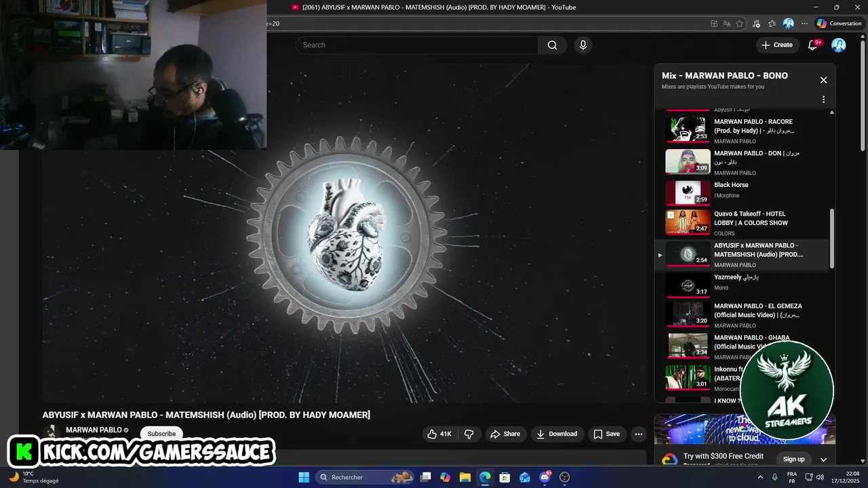
Task: Expand the ad chevron beside Sign up
Action: tap(824, 459)
